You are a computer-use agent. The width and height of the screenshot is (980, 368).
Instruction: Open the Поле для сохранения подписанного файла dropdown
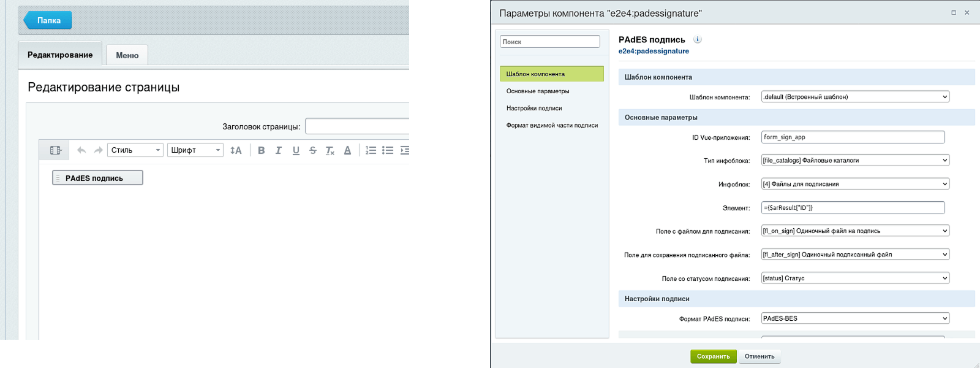click(856, 255)
